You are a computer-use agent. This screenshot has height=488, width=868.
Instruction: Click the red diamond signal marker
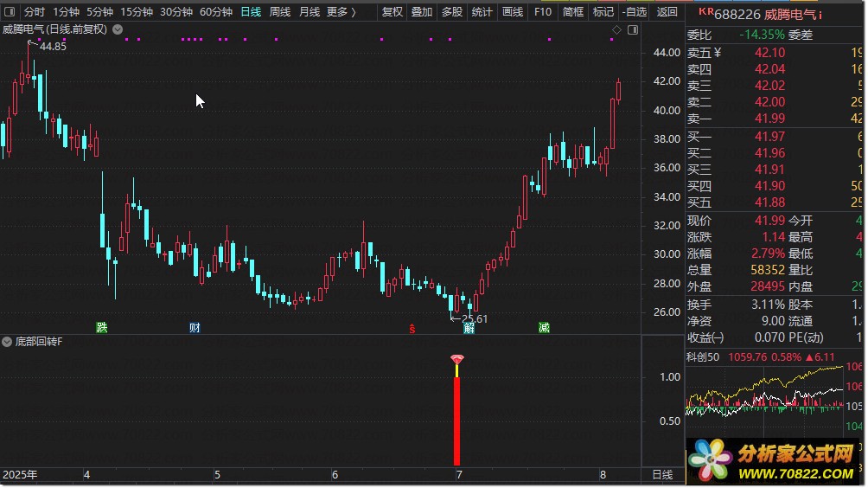[x=456, y=359]
